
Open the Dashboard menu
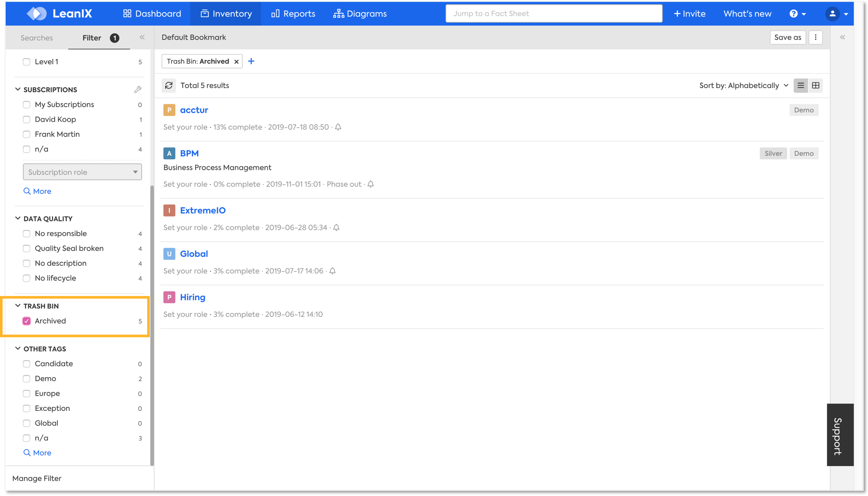[x=152, y=14]
